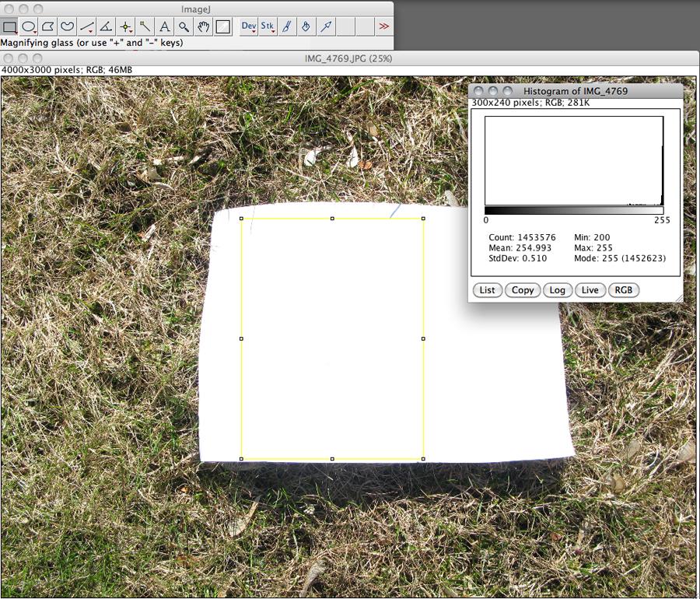Click the top-center selection handle

coord(332,219)
